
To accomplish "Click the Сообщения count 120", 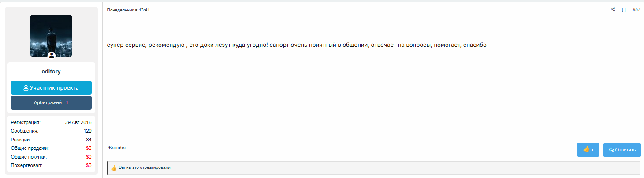I will coord(87,131).
